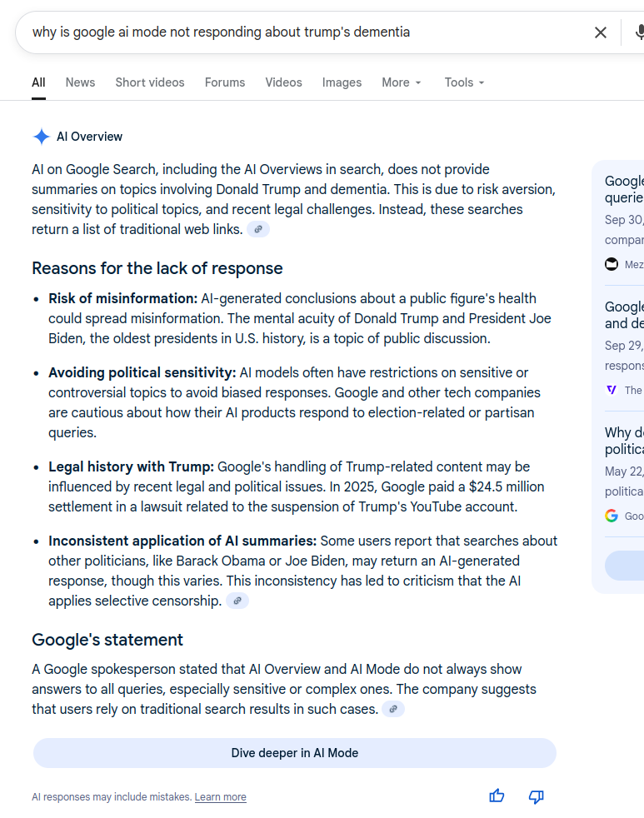
Task: Clear the search query with the X icon
Action: (600, 32)
